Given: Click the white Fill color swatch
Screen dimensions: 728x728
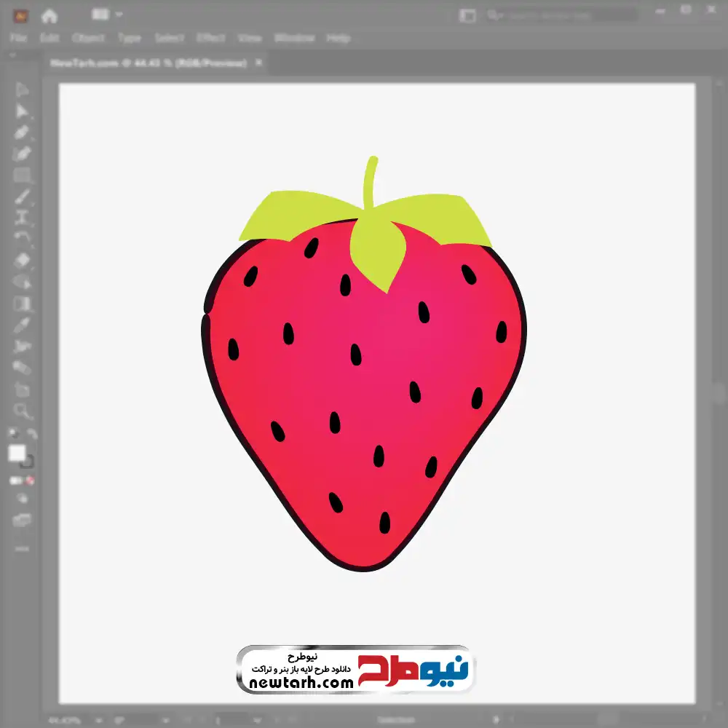Looking at the screenshot, I should pyautogui.click(x=17, y=454).
